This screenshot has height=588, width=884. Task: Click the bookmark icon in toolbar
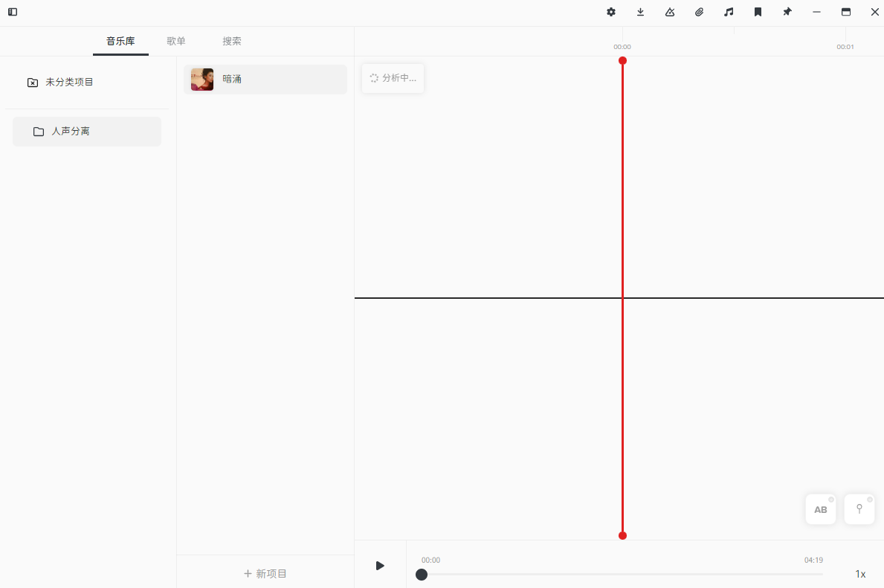pos(758,12)
